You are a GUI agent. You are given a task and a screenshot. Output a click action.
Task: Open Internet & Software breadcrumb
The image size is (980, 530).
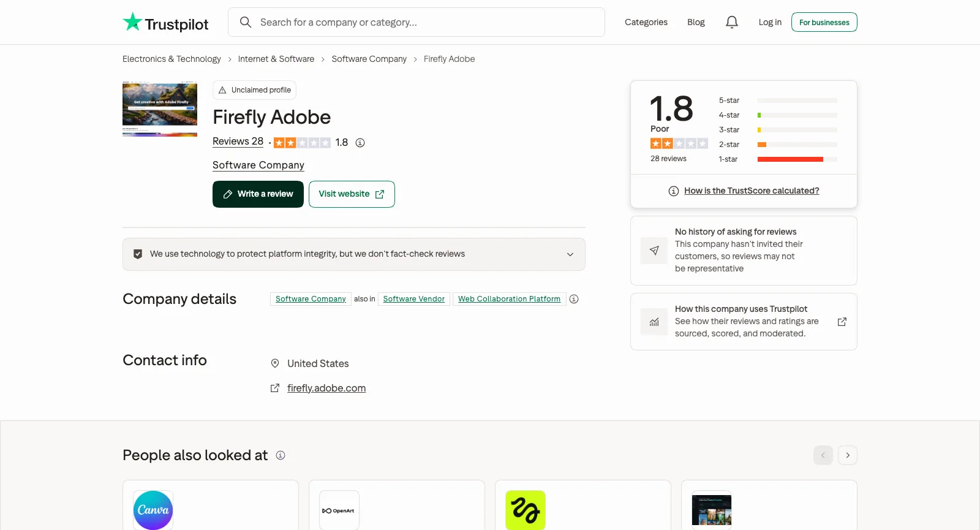(x=276, y=59)
